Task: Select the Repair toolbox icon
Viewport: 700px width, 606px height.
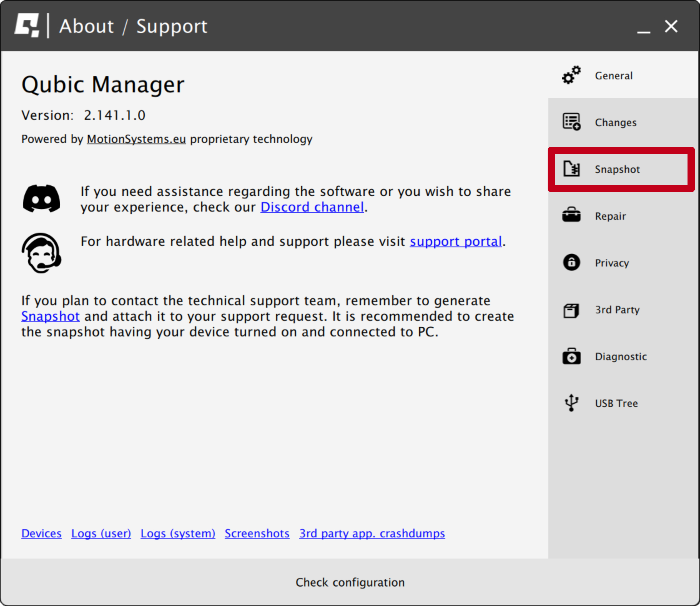Action: click(x=571, y=215)
